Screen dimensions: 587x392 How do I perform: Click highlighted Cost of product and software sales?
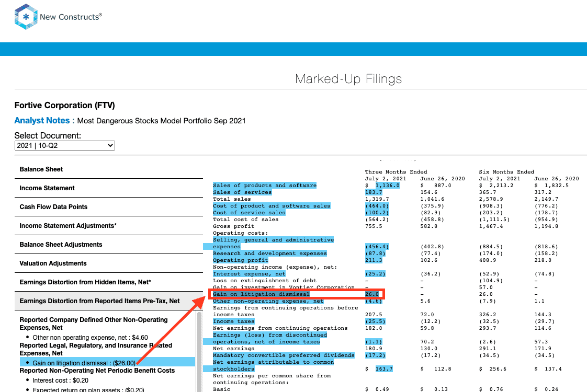(x=272, y=206)
